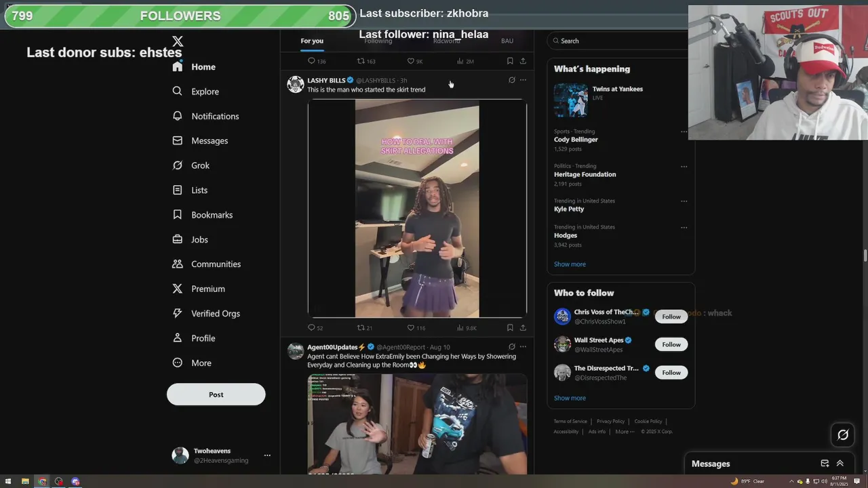The image size is (868, 488).
Task: View analytics showing 9.8K views
Action: 460,328
